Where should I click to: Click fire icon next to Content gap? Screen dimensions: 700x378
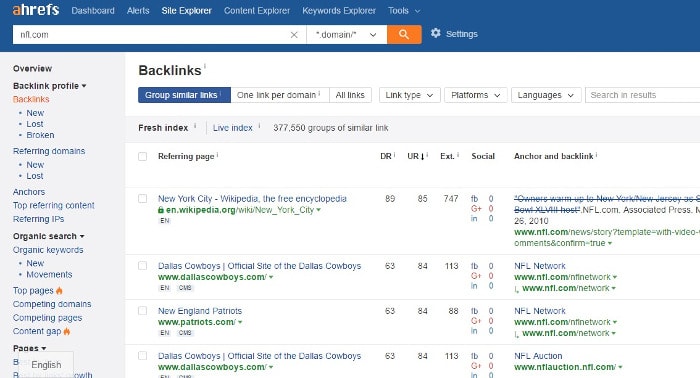coord(67,332)
